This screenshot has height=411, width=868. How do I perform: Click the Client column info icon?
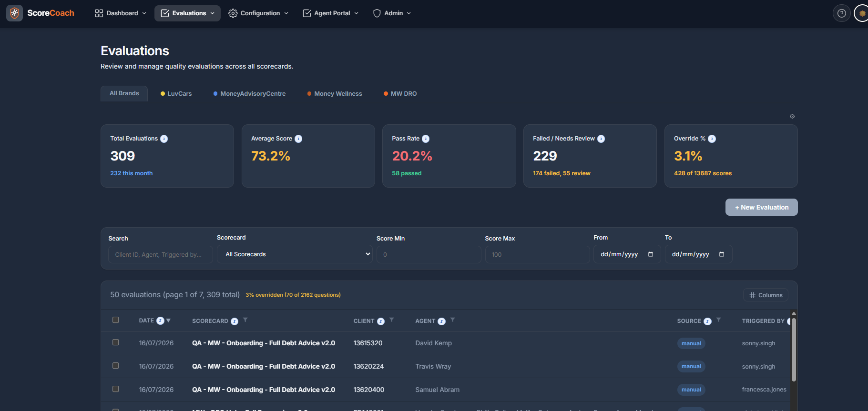point(381,321)
